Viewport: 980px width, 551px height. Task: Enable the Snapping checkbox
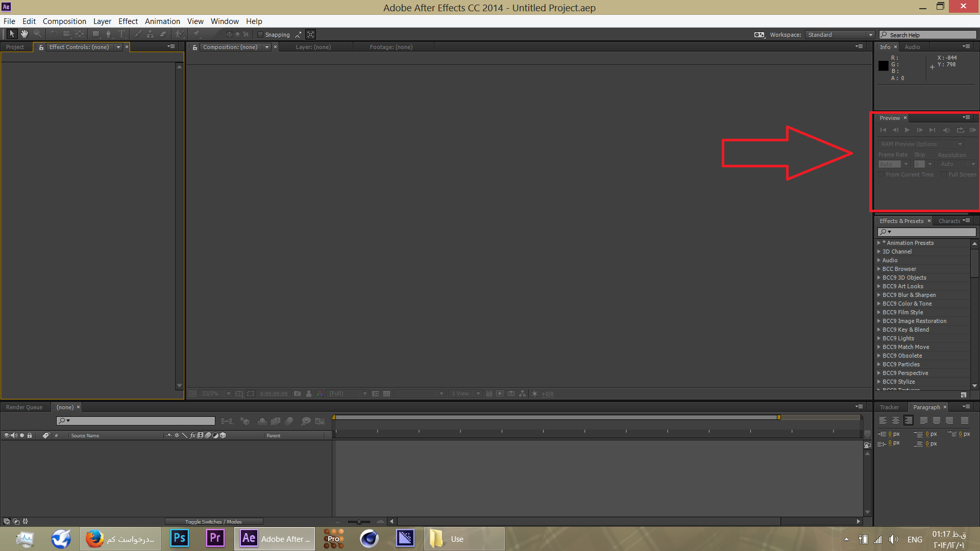click(x=260, y=35)
